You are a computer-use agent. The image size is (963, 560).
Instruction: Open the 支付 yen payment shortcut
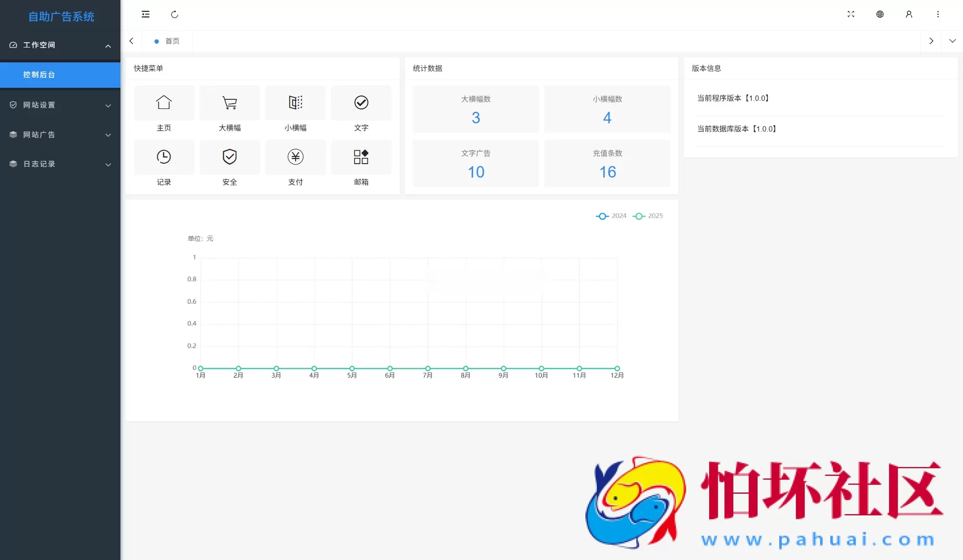(x=295, y=157)
